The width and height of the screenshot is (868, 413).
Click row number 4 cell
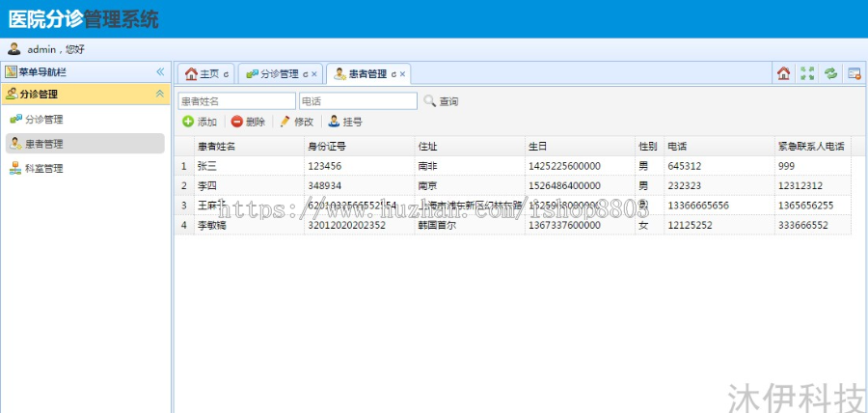point(184,226)
